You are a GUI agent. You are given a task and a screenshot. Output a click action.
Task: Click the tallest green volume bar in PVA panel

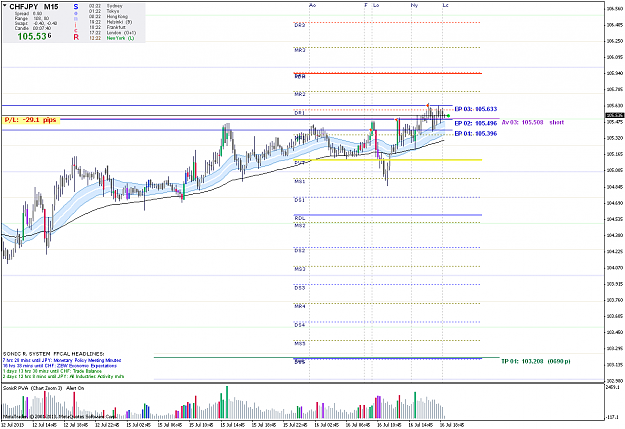(227, 401)
